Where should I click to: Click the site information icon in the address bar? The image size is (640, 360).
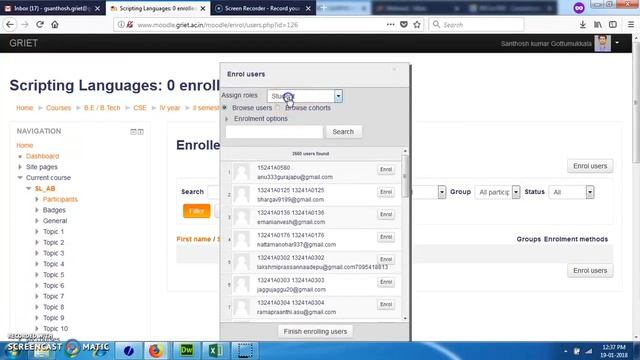click(x=121, y=25)
